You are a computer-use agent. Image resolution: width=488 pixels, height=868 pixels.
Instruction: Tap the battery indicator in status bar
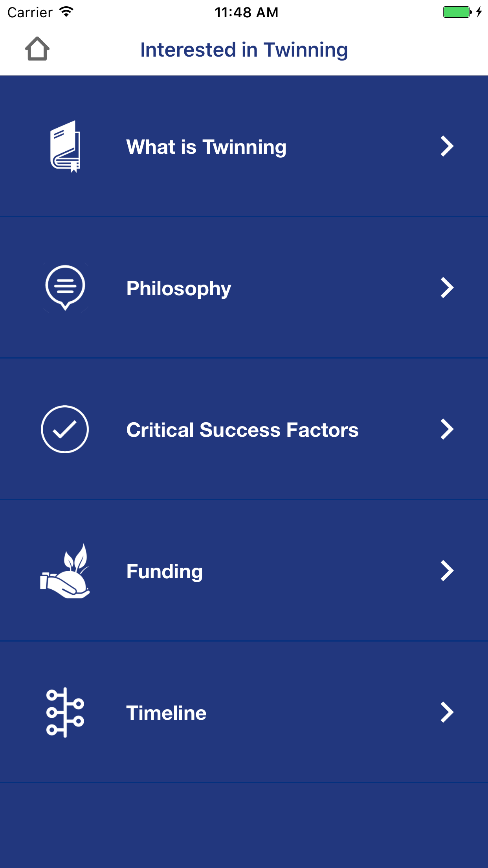pyautogui.click(x=457, y=12)
